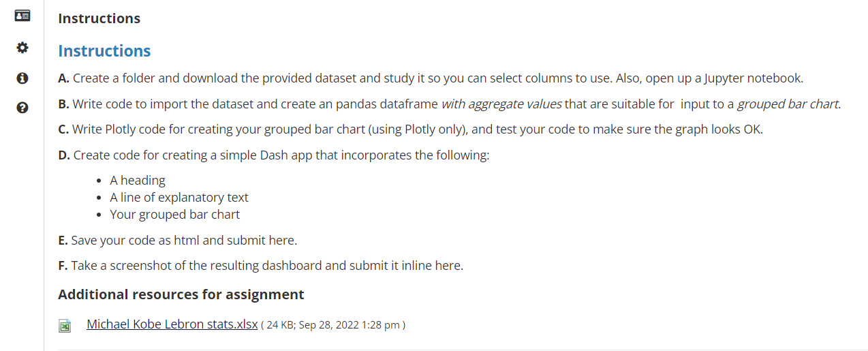Click the blue Instructions heading
The width and height of the screenshot is (868, 351).
104,51
